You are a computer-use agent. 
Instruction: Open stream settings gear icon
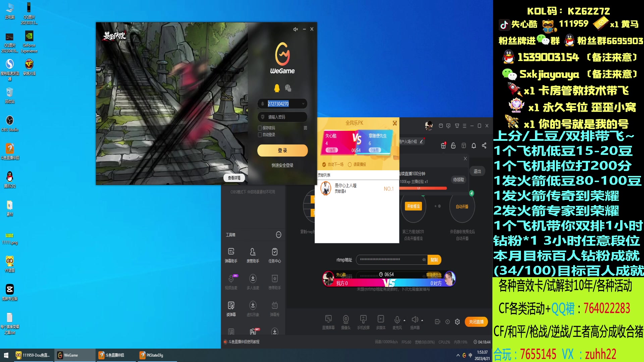click(x=457, y=322)
